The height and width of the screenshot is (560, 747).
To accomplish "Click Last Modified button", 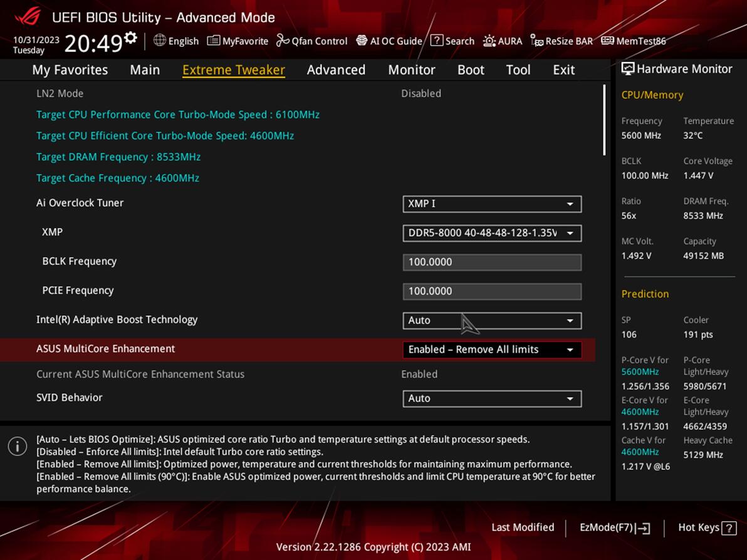I will pyautogui.click(x=523, y=527).
